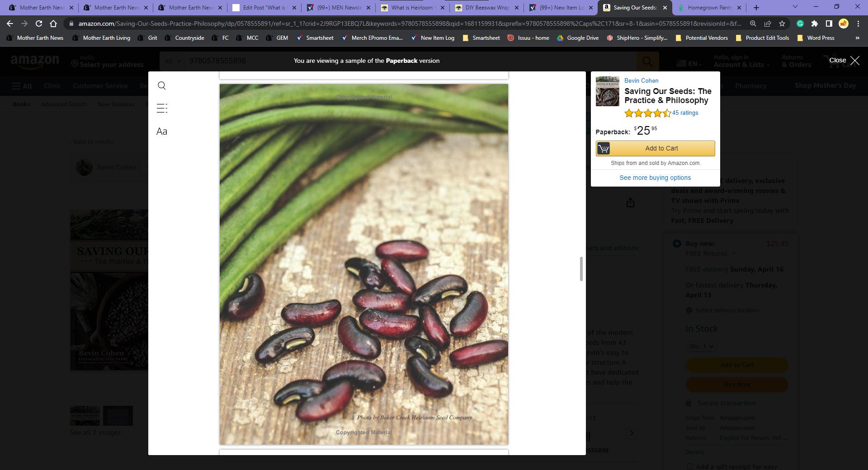Open the Chrome three-dot menu

pos(858,23)
